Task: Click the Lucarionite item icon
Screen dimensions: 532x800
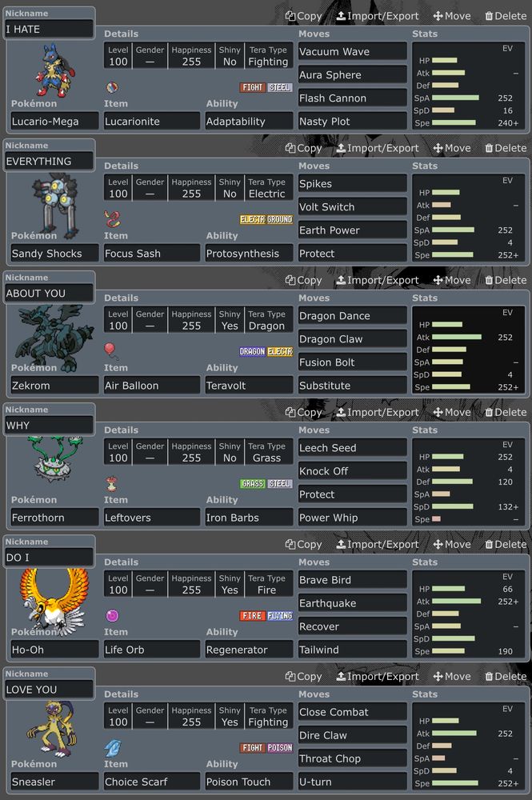Action: 112,87
